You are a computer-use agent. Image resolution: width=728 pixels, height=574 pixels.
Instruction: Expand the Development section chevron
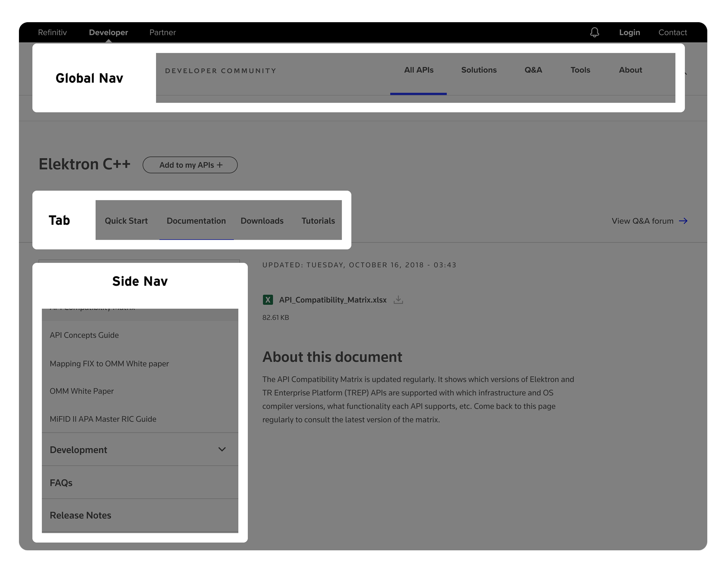point(222,449)
